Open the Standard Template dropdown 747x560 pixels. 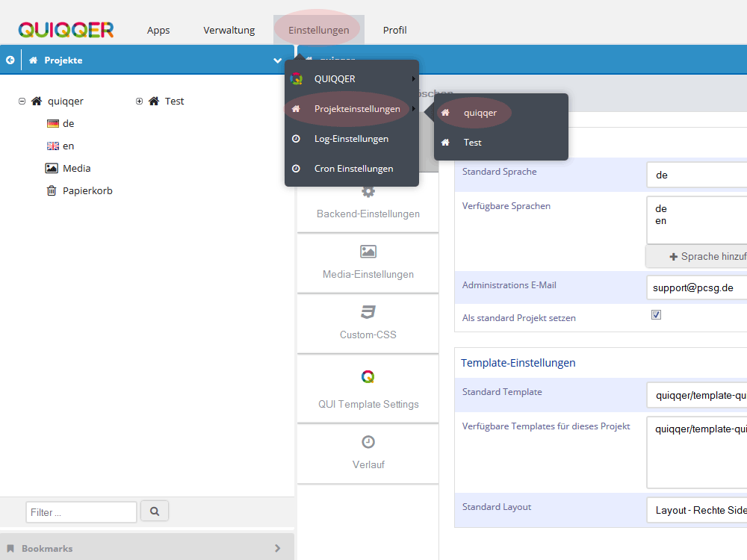tap(696, 395)
